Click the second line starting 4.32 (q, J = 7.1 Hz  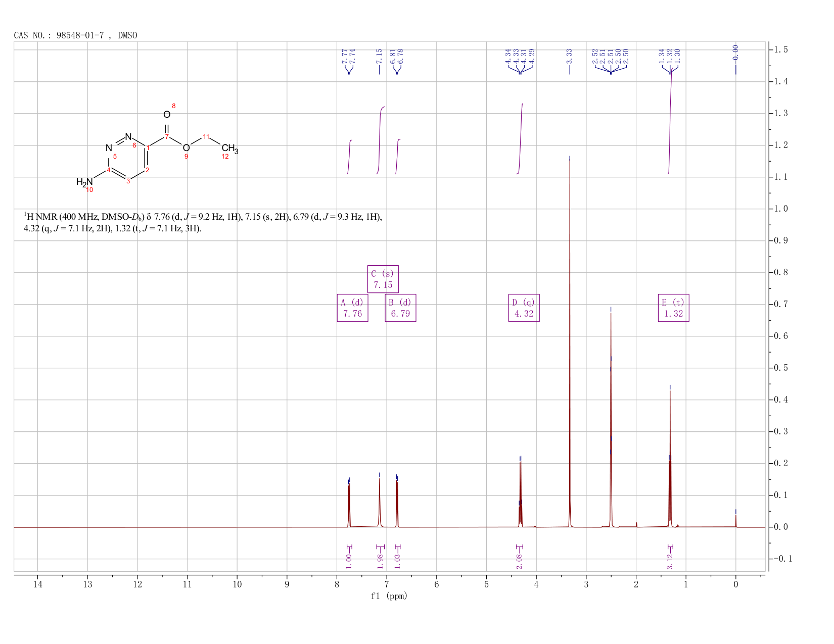click(113, 229)
